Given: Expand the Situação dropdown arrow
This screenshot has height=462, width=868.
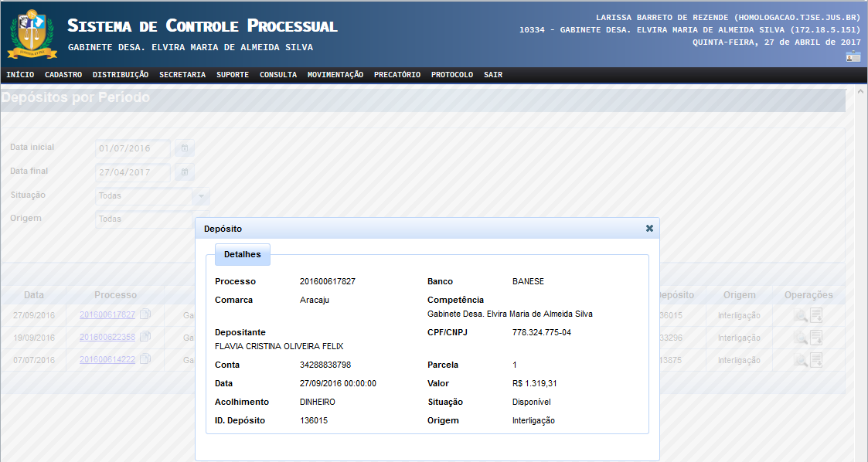Looking at the screenshot, I should pyautogui.click(x=201, y=196).
